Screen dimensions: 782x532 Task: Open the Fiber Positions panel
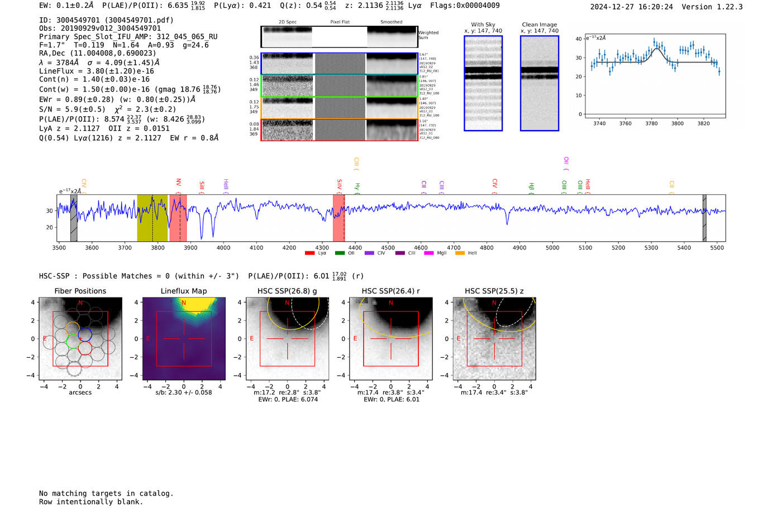[80, 338]
